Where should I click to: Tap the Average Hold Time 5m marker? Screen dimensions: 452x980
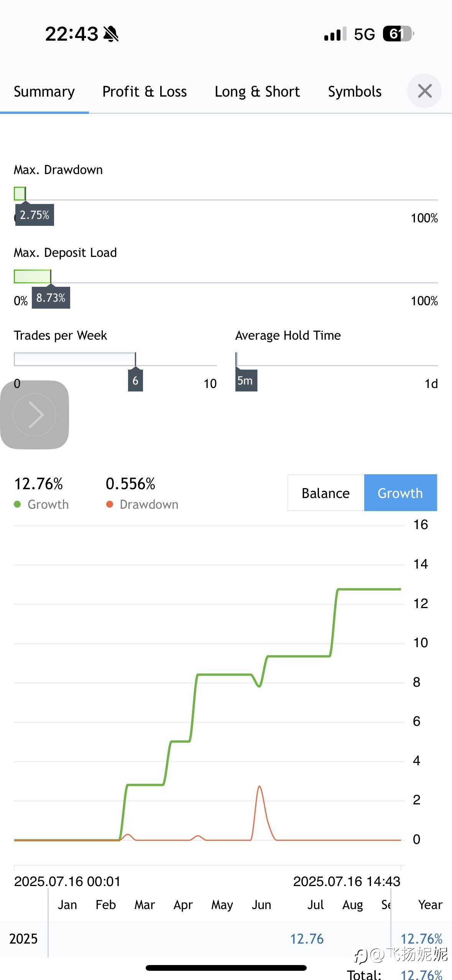pos(246,380)
